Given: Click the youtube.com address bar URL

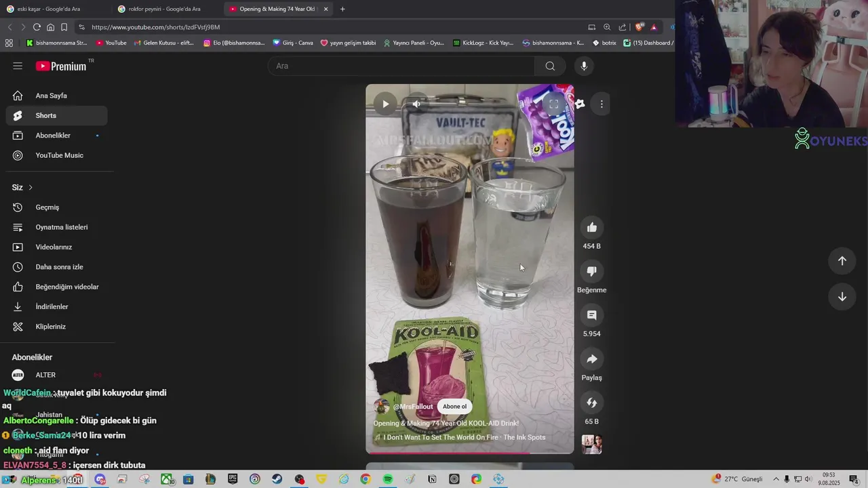Looking at the screenshot, I should pyautogui.click(x=155, y=27).
